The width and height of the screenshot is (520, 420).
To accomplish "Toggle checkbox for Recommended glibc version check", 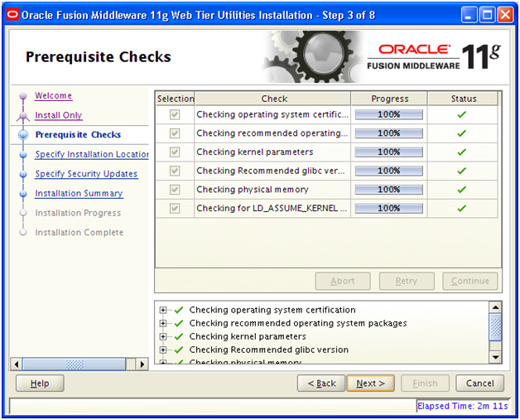I will coord(175,171).
